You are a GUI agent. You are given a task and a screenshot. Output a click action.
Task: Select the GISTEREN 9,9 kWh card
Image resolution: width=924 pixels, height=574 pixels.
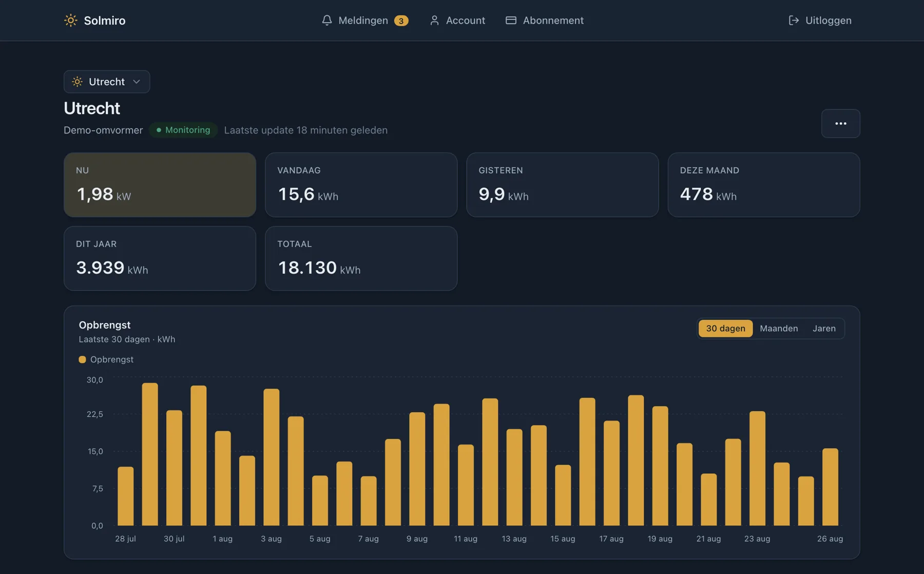coord(562,185)
